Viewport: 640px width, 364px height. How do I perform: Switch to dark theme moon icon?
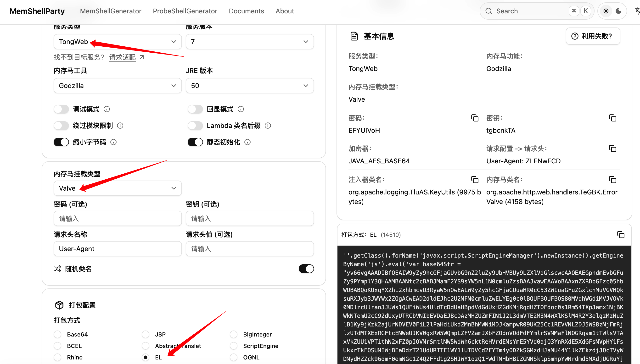point(618,11)
